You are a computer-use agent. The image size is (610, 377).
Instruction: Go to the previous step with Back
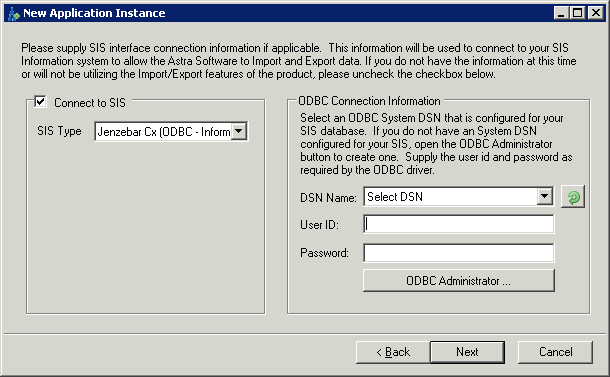[393, 352]
